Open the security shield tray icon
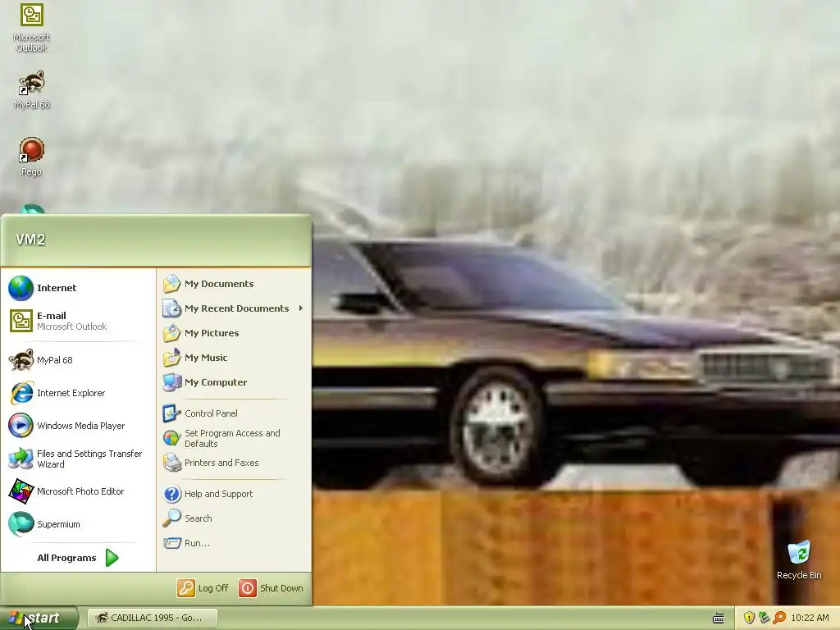The image size is (840, 630). point(749,619)
